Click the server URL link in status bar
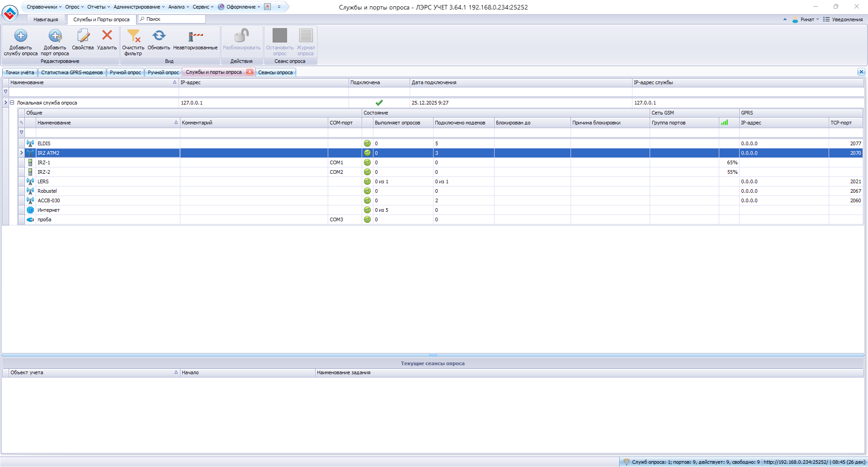 coord(795,462)
